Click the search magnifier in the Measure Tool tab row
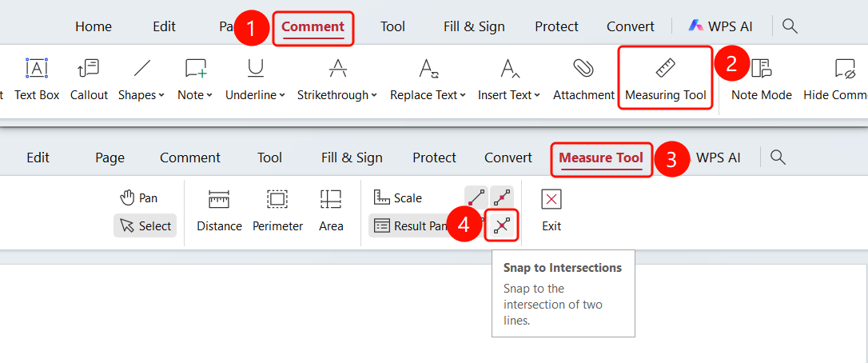 (x=778, y=158)
